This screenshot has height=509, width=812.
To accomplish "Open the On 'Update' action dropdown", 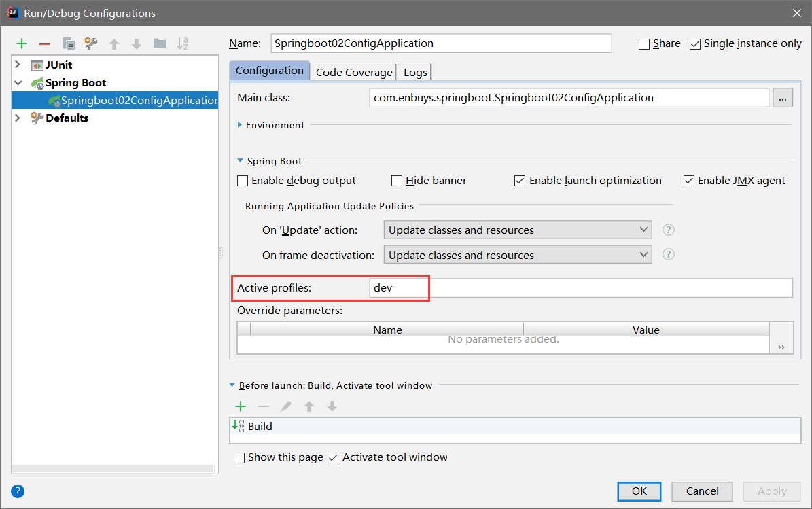I will point(518,230).
